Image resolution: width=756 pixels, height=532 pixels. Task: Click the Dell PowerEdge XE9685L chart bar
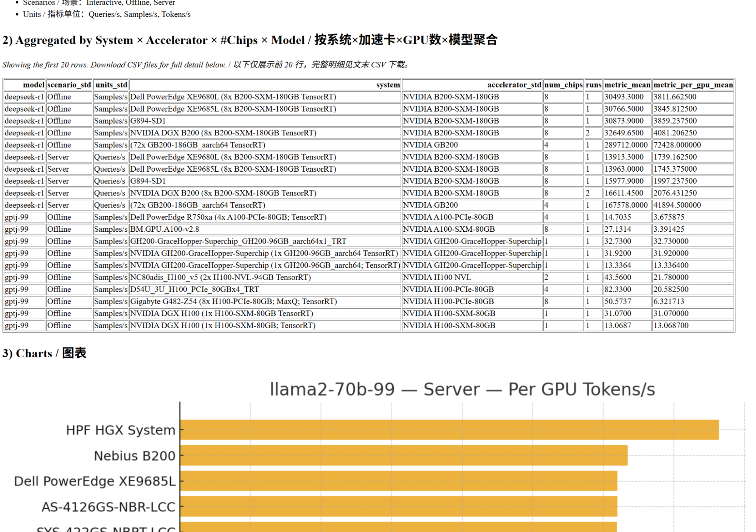point(398,481)
